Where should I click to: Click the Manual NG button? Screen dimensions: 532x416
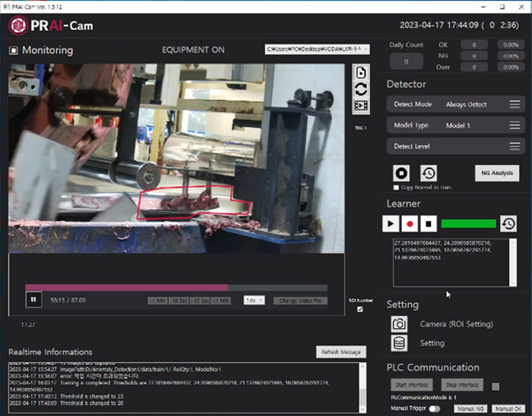point(470,408)
